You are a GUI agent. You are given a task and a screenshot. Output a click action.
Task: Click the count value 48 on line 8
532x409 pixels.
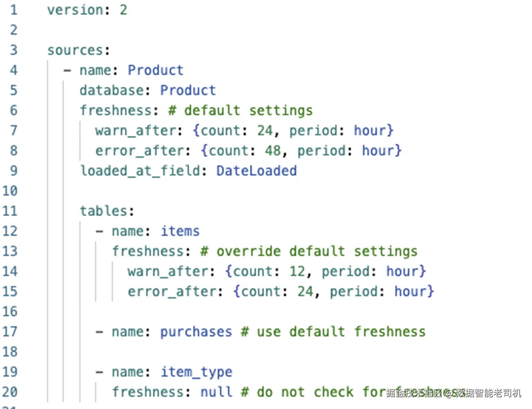(273, 151)
